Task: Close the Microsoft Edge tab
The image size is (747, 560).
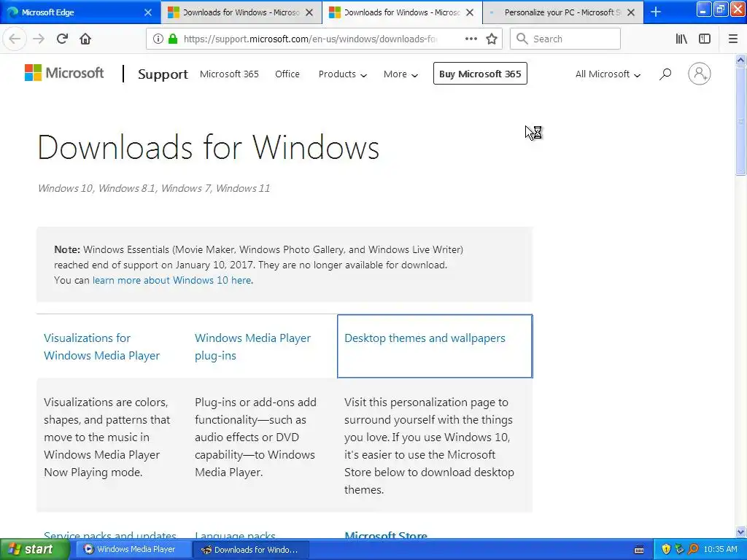Action: pos(148,12)
